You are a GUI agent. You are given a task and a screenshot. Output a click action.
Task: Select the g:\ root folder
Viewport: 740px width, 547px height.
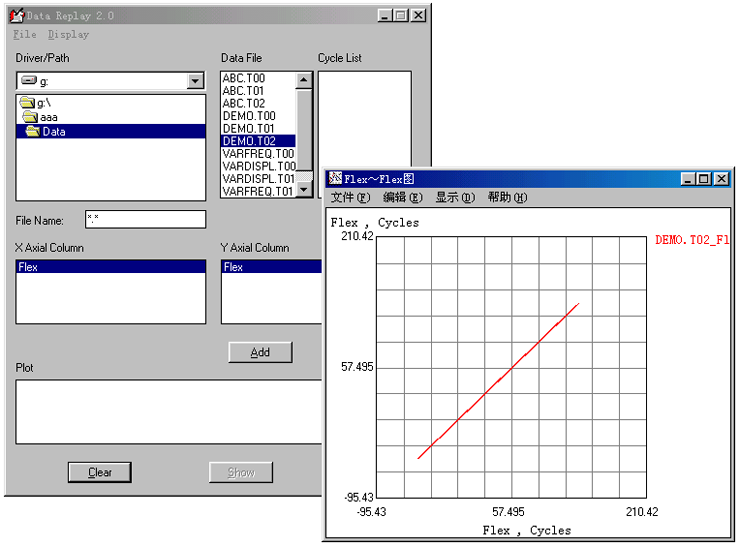pyautogui.click(x=111, y=102)
